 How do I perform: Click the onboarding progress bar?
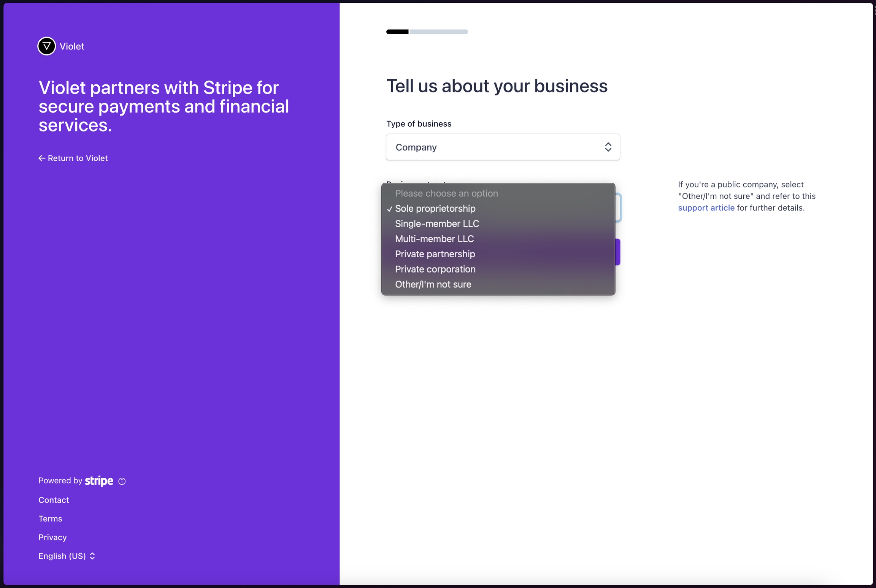pyautogui.click(x=427, y=32)
